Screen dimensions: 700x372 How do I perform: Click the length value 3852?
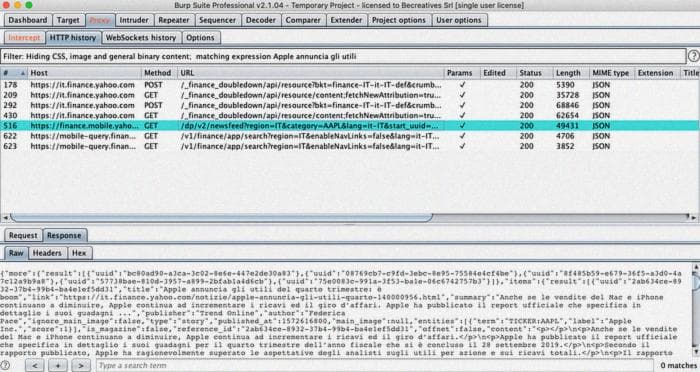click(x=565, y=146)
